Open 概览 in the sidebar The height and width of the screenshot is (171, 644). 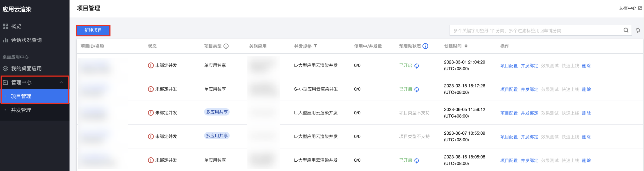(16, 26)
